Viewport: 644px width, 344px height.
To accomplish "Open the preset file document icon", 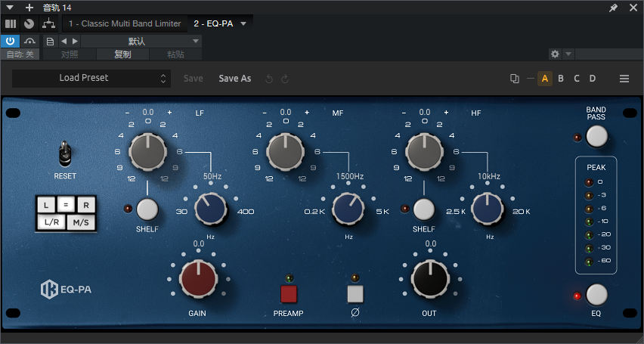I will click(50, 42).
